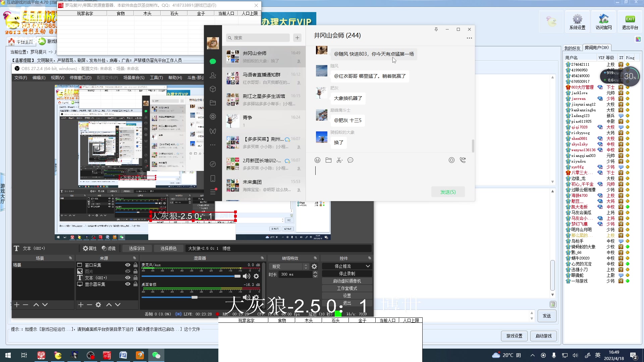Switch to 房间用户(39) tab

click(x=597, y=48)
